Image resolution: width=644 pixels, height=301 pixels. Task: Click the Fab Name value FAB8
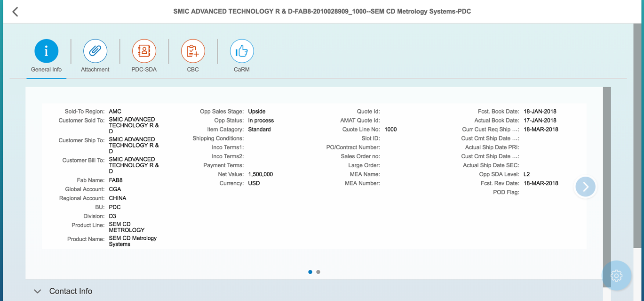point(116,180)
